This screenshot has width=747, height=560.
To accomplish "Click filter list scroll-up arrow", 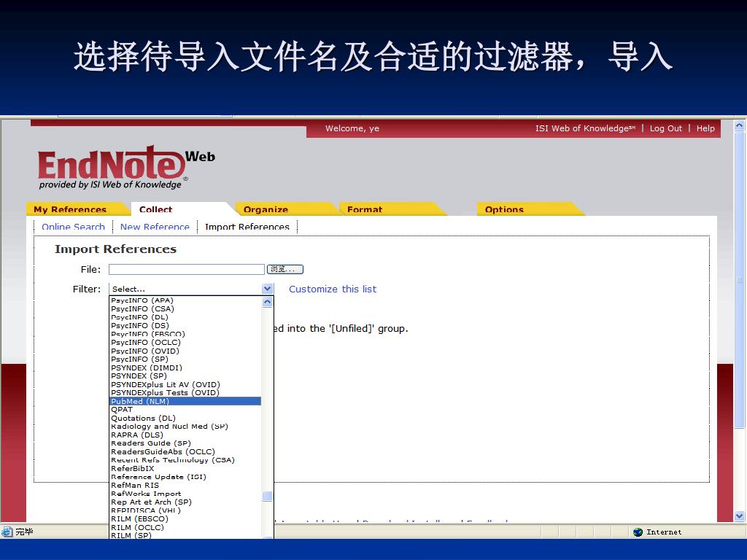I will coord(267,302).
